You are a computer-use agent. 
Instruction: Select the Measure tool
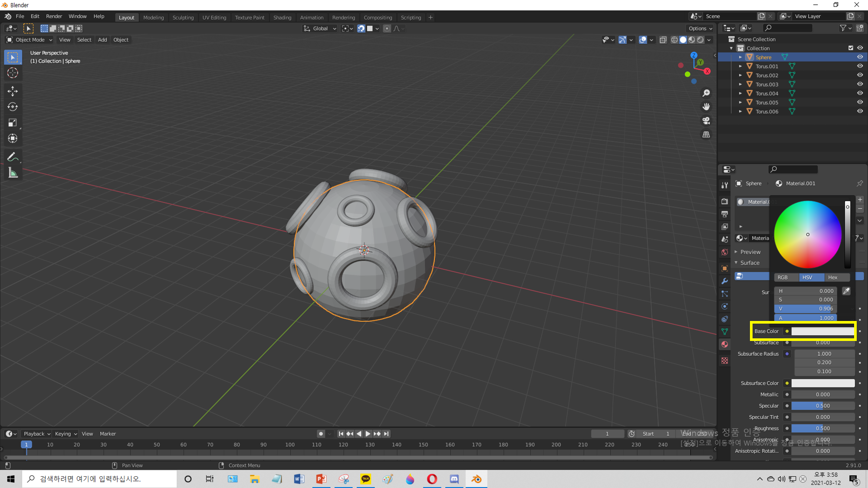click(13, 173)
